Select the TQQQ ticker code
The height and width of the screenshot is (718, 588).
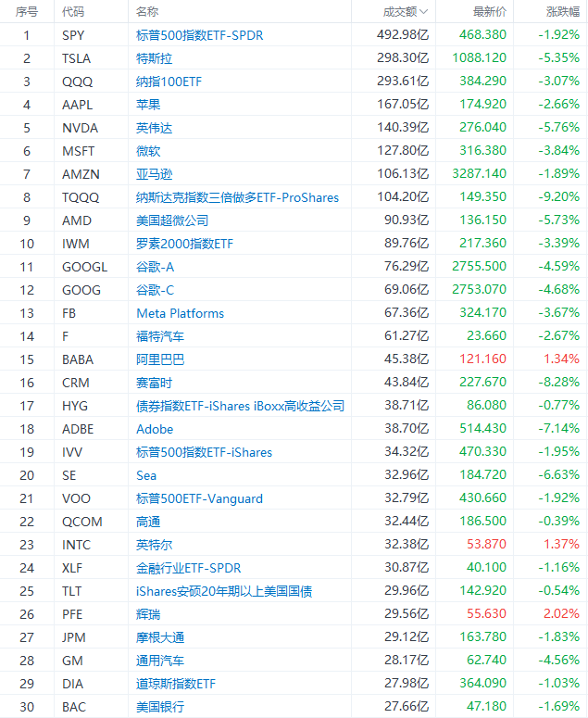[81, 197]
